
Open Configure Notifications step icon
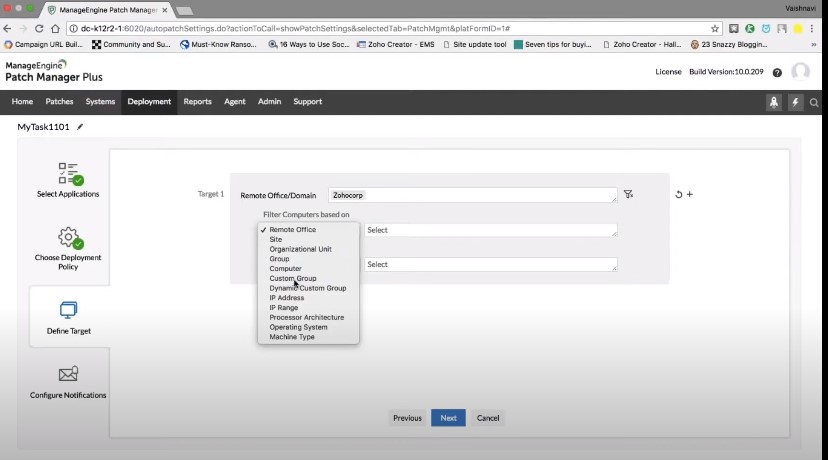pos(68,374)
